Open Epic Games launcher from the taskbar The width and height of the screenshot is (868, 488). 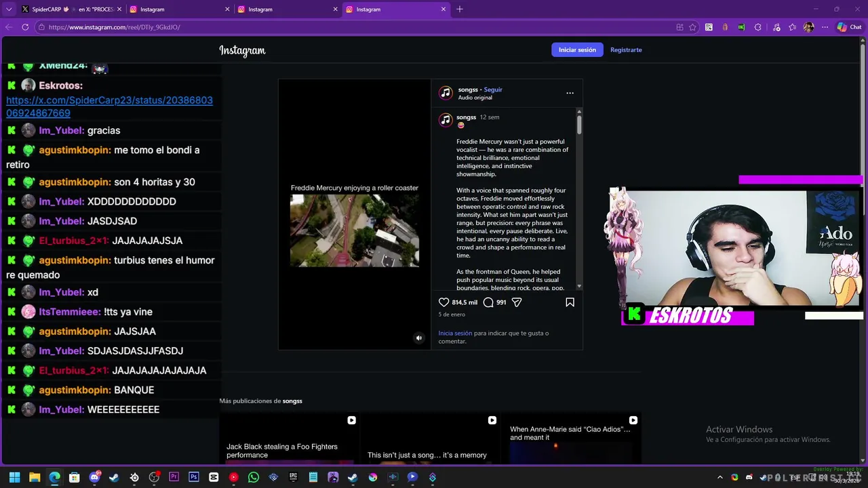coord(293,477)
